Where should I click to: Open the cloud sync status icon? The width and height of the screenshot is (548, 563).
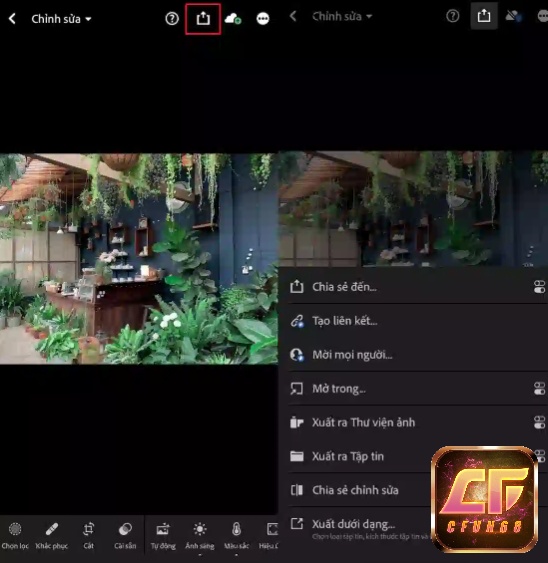coord(233,19)
